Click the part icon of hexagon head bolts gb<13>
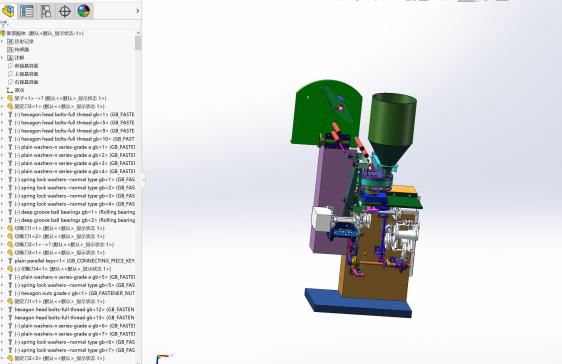The width and height of the screenshot is (562, 364). click(10, 318)
